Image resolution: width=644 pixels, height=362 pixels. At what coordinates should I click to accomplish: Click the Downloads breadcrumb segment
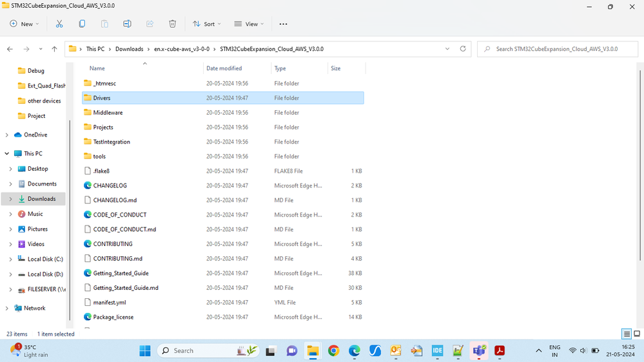130,49
